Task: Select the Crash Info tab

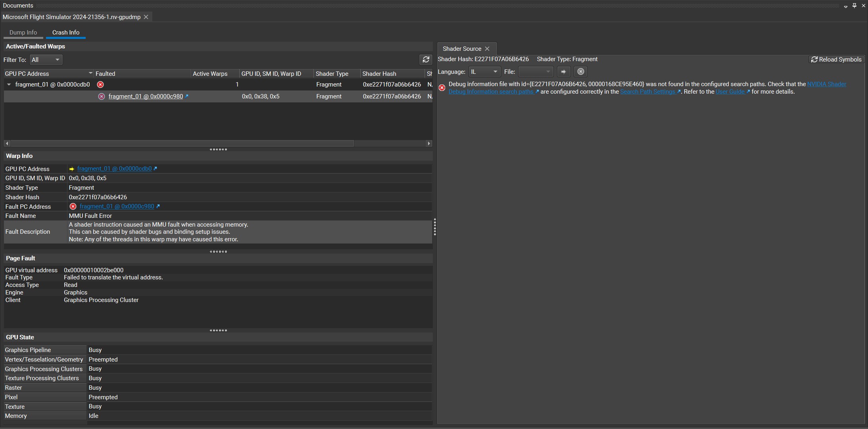Action: click(x=66, y=33)
